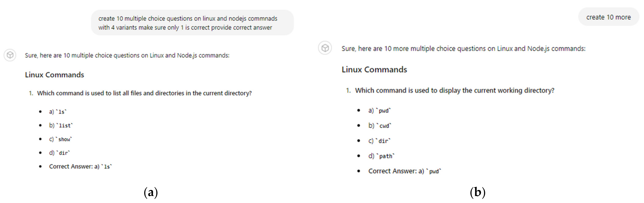Click the 'Sure, here are 10 more' response text
This screenshot has width=644, height=203.
click(x=463, y=49)
